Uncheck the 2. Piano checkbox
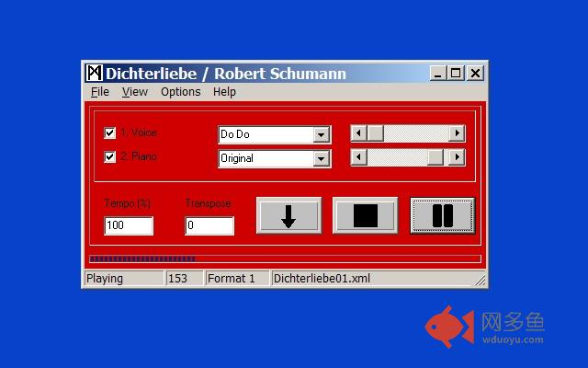The height and width of the screenshot is (368, 588). coord(109,156)
